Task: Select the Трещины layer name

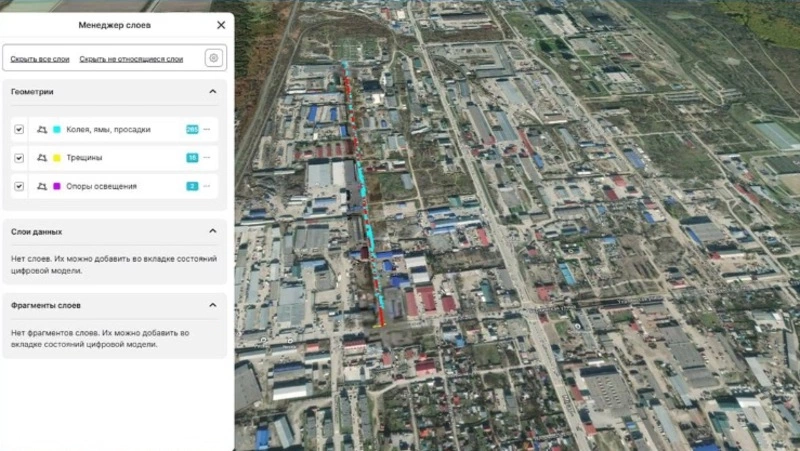Action: click(x=84, y=158)
